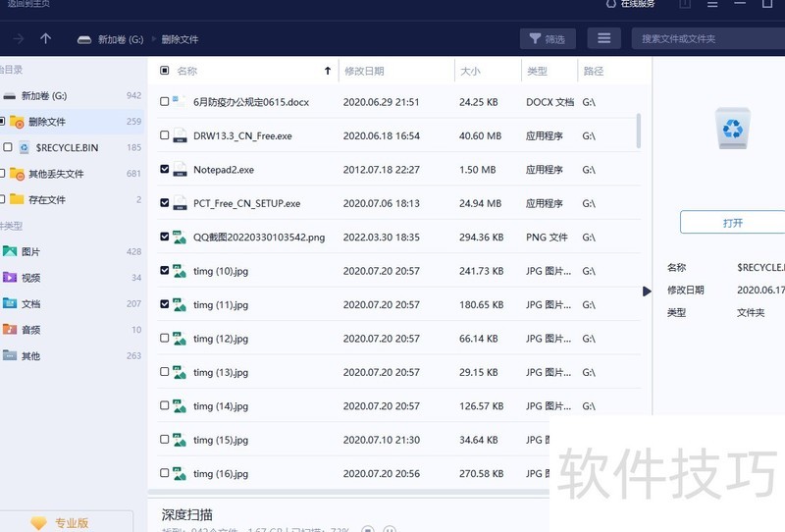This screenshot has height=532, width=785.
Task: Click the 打开 button in preview panel
Action: click(x=732, y=223)
